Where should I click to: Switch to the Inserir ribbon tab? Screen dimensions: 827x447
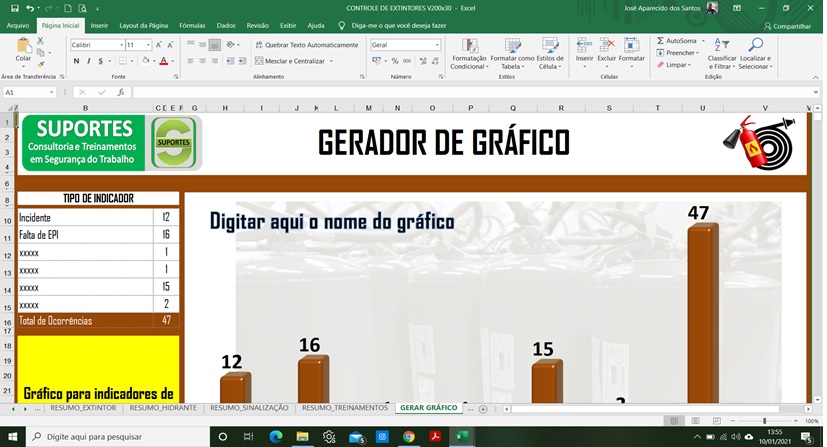[99, 25]
